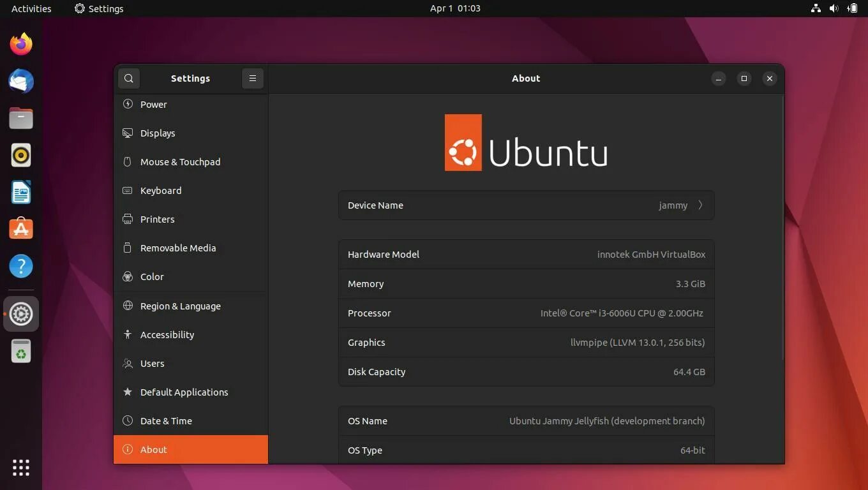Viewport: 868px width, 490px height.
Task: Click the Default Applications star icon
Action: 128,392
